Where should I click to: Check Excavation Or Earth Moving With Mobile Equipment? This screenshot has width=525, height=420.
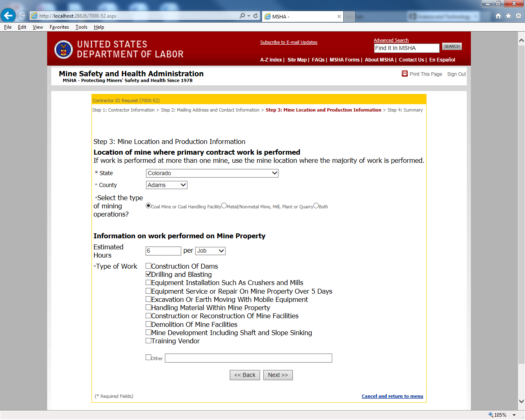148,299
